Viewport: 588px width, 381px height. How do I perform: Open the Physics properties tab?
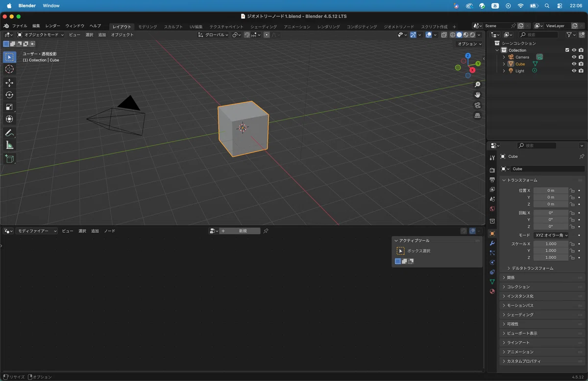tap(492, 262)
